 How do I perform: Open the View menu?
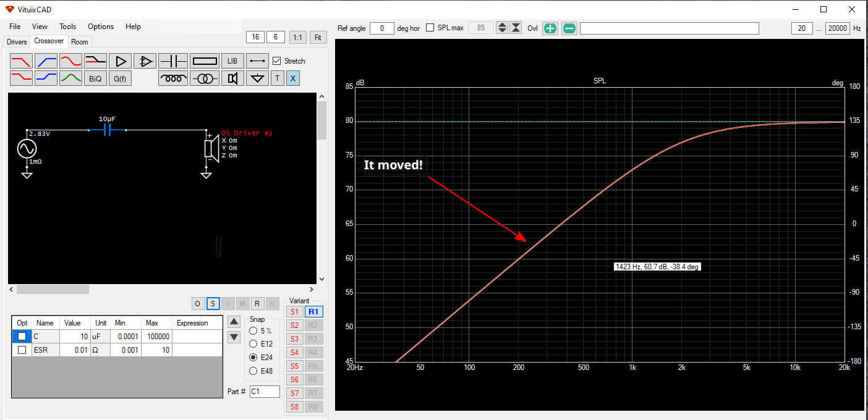tap(40, 27)
